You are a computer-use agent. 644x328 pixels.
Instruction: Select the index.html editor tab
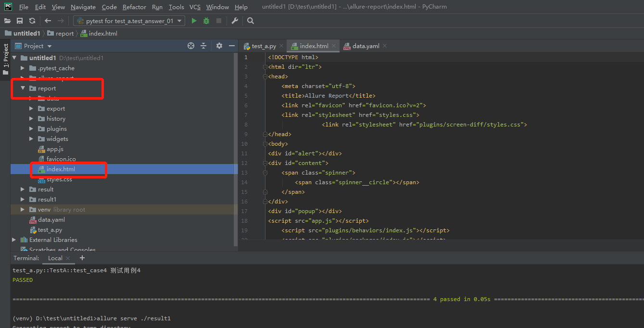[x=314, y=46]
